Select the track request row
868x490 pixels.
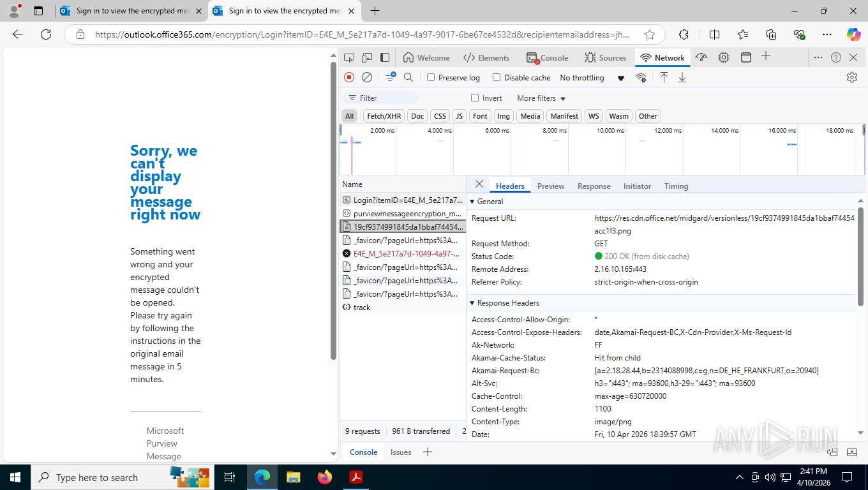point(403,307)
